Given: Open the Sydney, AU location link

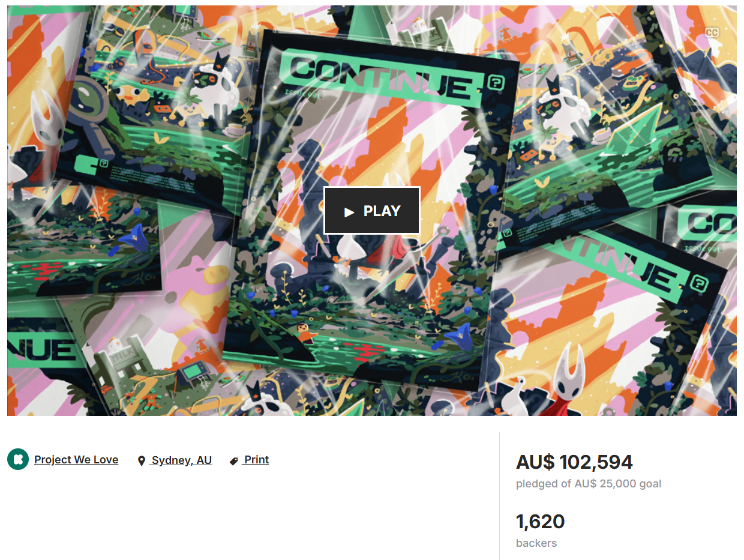Looking at the screenshot, I should [x=182, y=460].
